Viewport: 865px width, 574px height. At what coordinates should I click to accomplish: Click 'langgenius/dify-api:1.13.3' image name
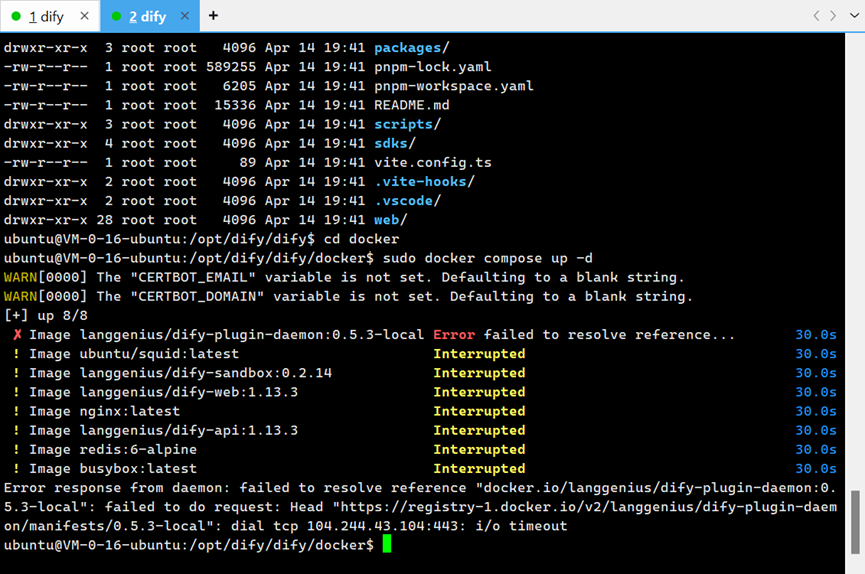[x=189, y=430]
